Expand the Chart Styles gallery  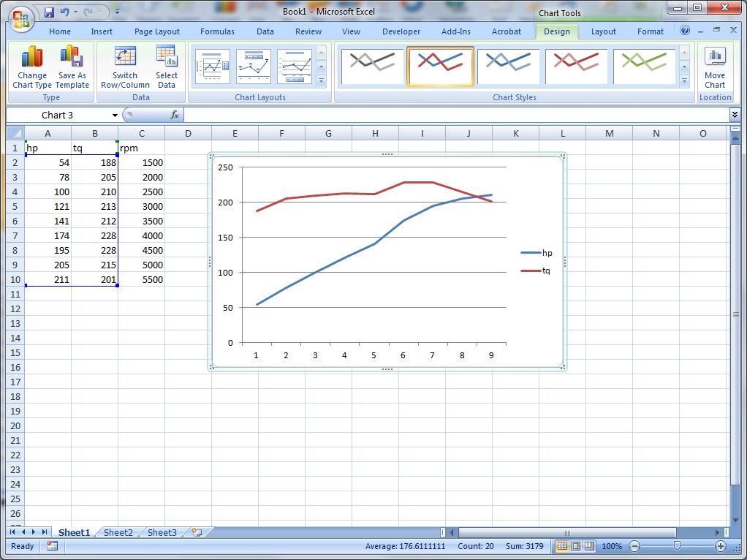click(x=684, y=80)
